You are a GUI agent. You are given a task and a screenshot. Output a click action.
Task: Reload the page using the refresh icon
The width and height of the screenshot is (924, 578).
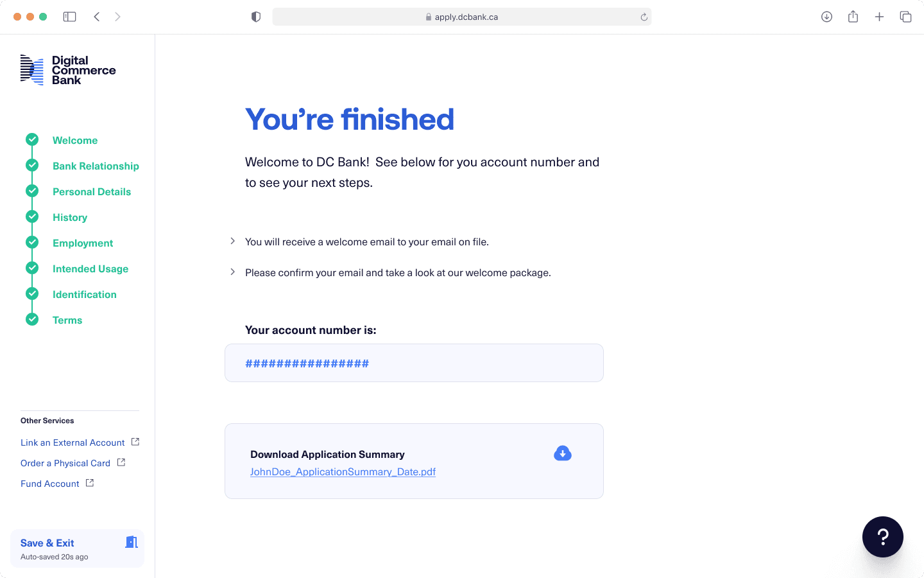pos(644,17)
